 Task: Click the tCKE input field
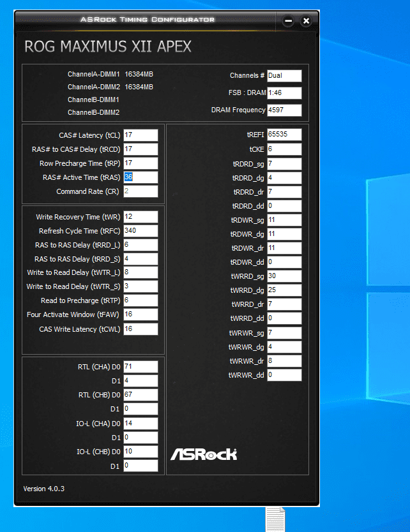click(284, 149)
